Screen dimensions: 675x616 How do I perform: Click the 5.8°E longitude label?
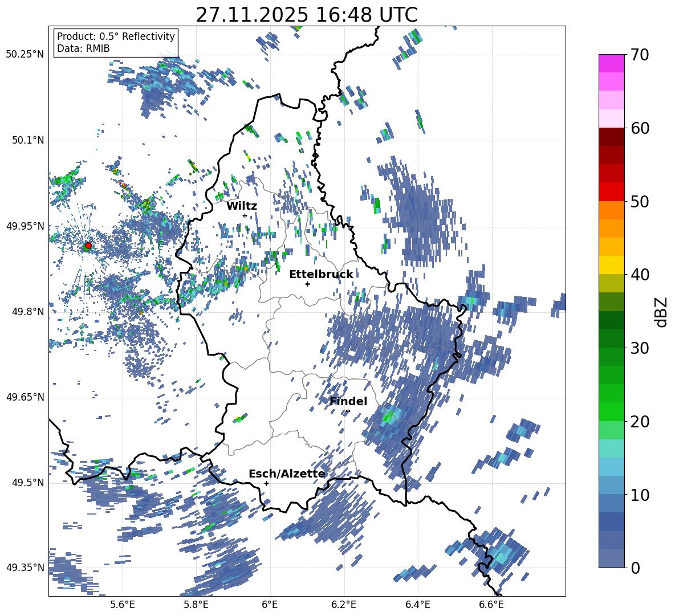click(196, 605)
